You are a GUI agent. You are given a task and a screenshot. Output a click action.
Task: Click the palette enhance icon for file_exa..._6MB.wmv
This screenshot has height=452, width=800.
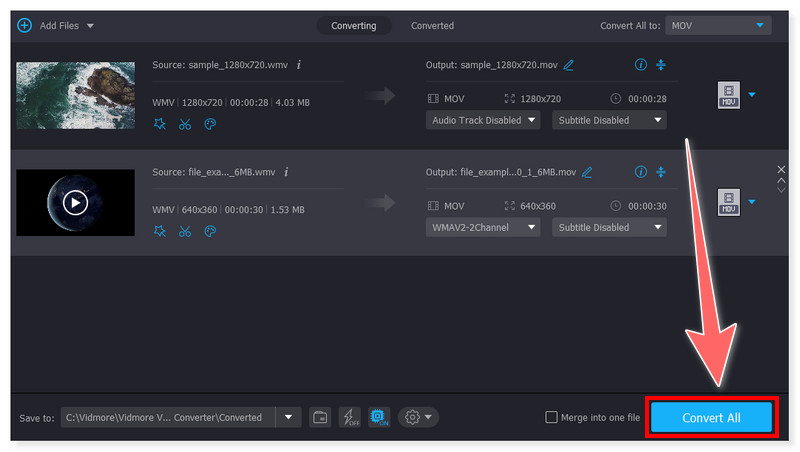pos(210,231)
